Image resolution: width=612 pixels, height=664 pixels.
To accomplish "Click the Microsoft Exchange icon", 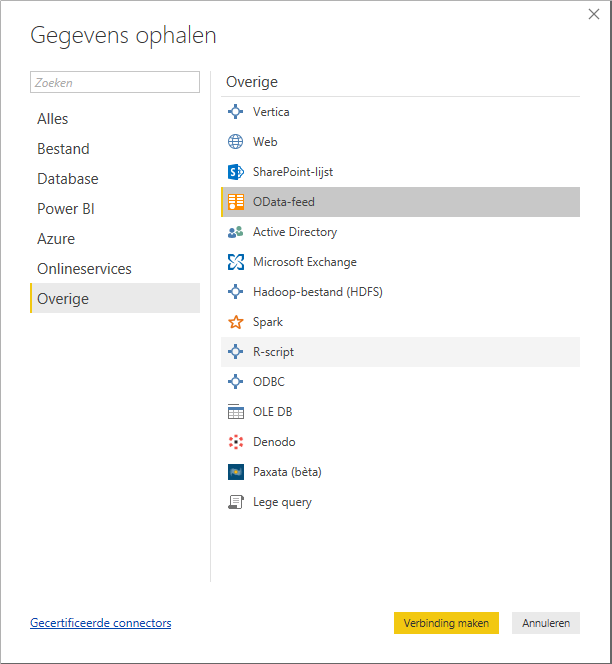I will click(235, 262).
